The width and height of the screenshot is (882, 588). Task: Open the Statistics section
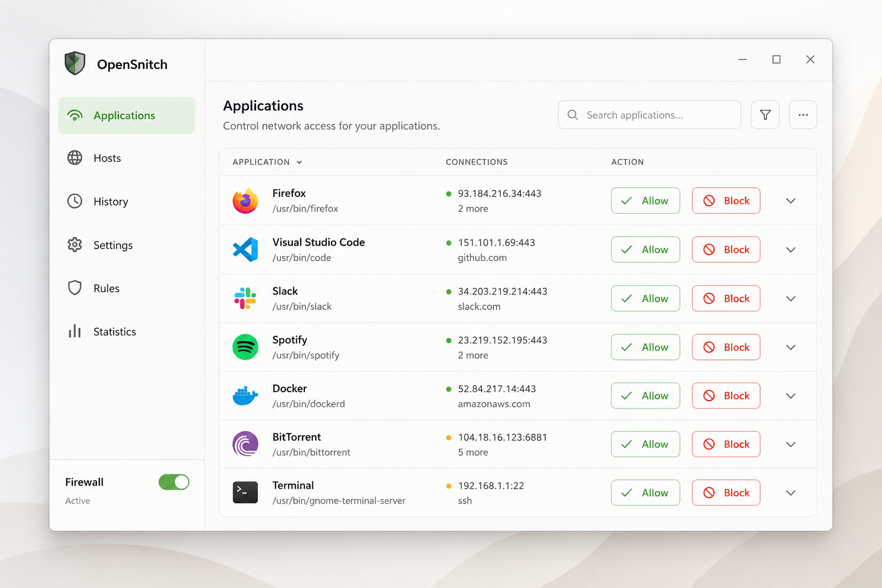coord(126,331)
